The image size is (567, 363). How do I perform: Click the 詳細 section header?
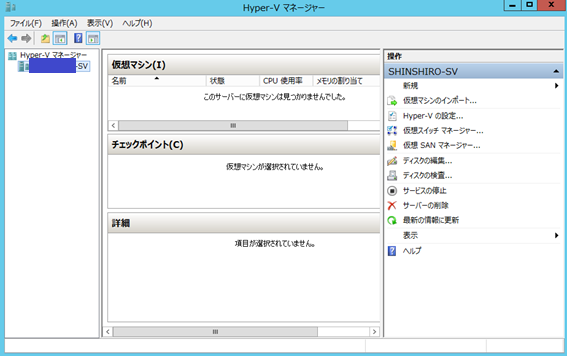point(244,223)
